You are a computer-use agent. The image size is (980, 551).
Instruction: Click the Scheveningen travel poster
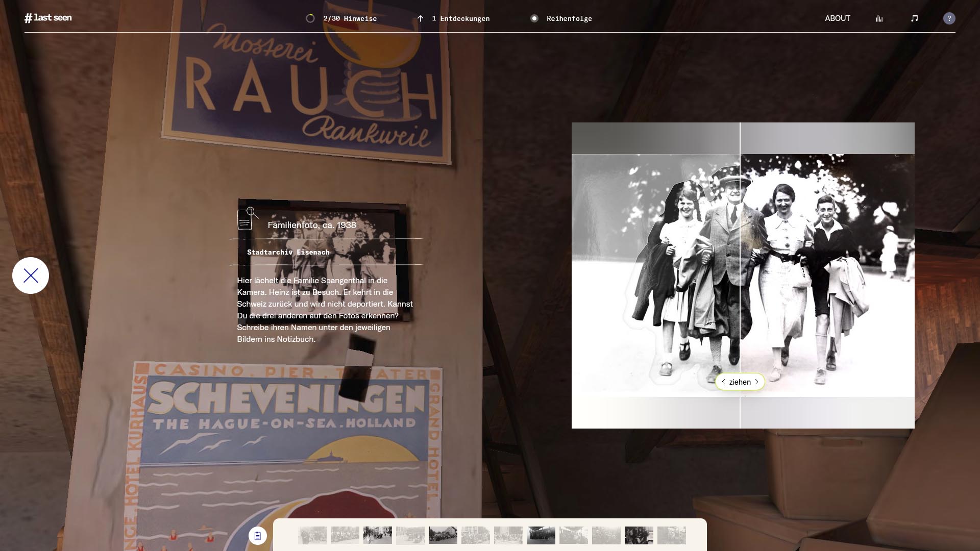pyautogui.click(x=283, y=457)
